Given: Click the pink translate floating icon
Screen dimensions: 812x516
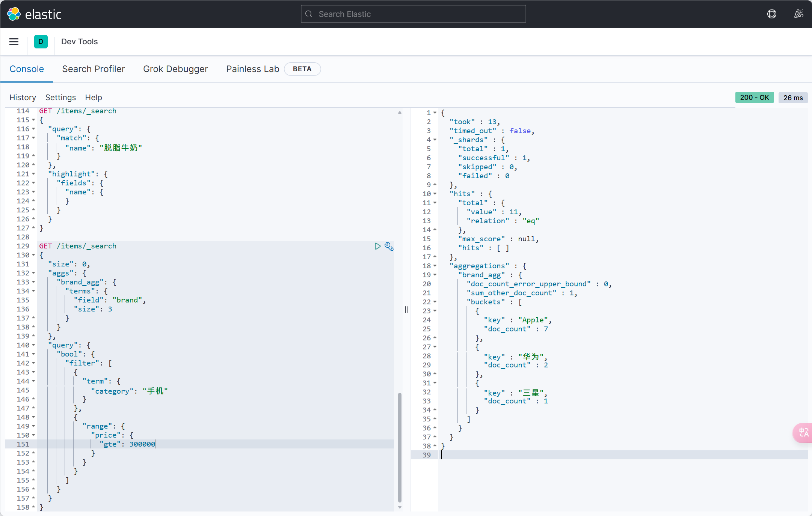Looking at the screenshot, I should click(803, 433).
